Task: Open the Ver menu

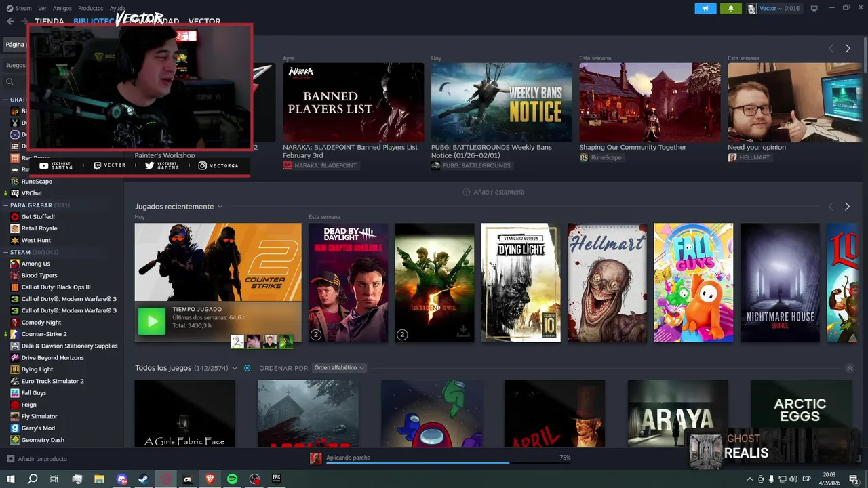Action: (43, 9)
